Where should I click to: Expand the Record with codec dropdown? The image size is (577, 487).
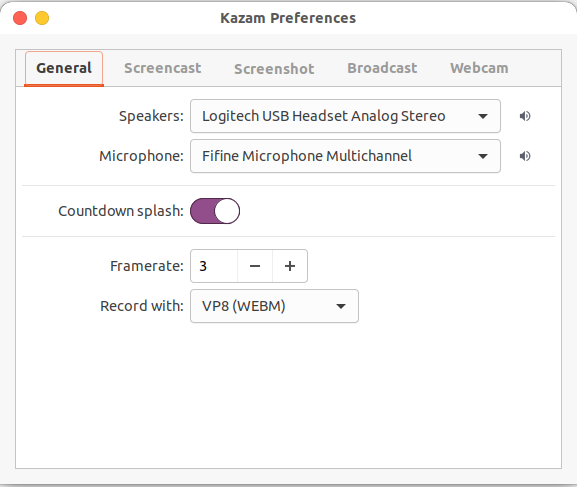coord(274,306)
